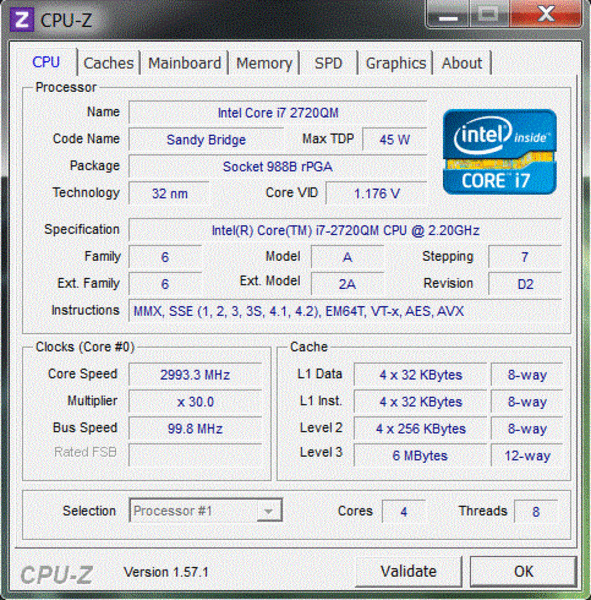
Task: Click the OK button
Action: tap(523, 571)
